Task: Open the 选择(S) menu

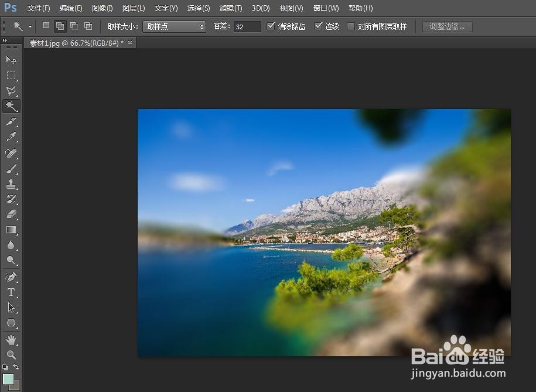Action: tap(199, 8)
